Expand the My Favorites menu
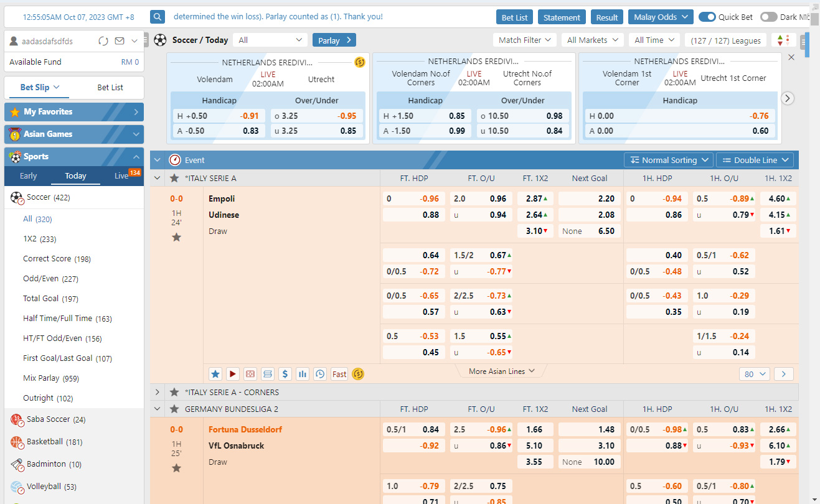 click(74, 112)
